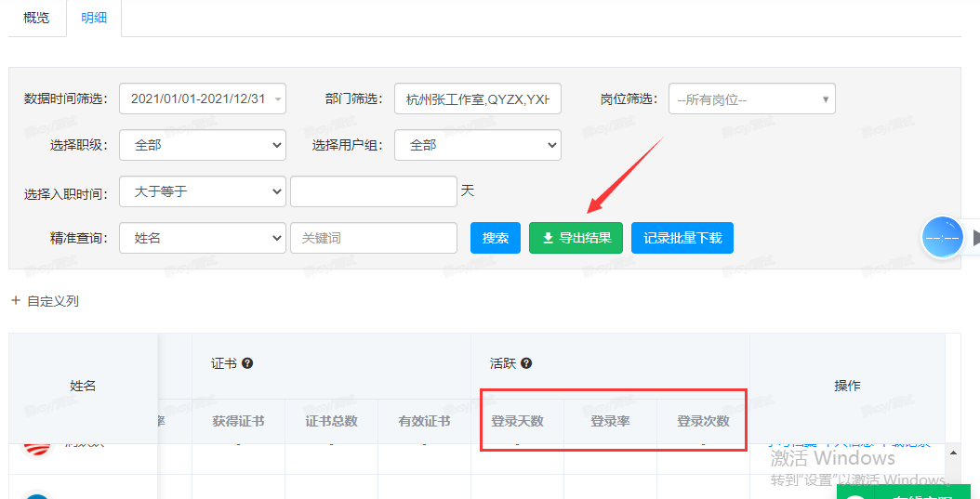
Task: Click the gray play arrow at right edge
Action: tap(974, 238)
